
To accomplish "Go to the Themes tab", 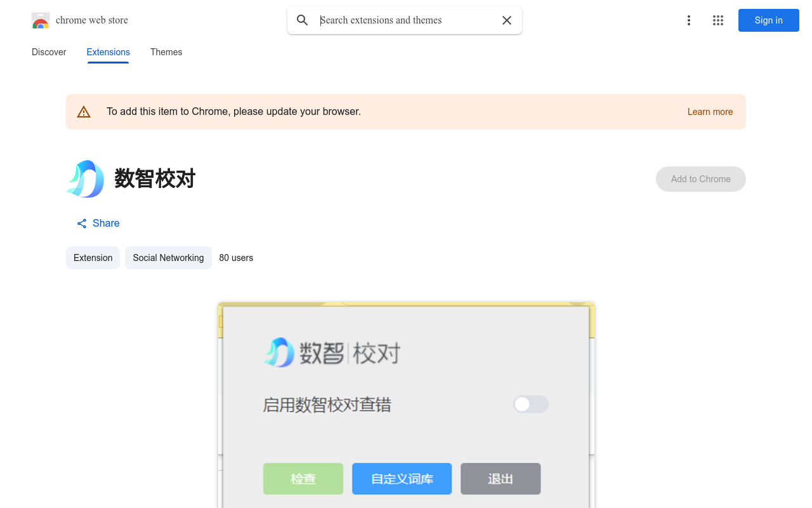I will coord(166,52).
